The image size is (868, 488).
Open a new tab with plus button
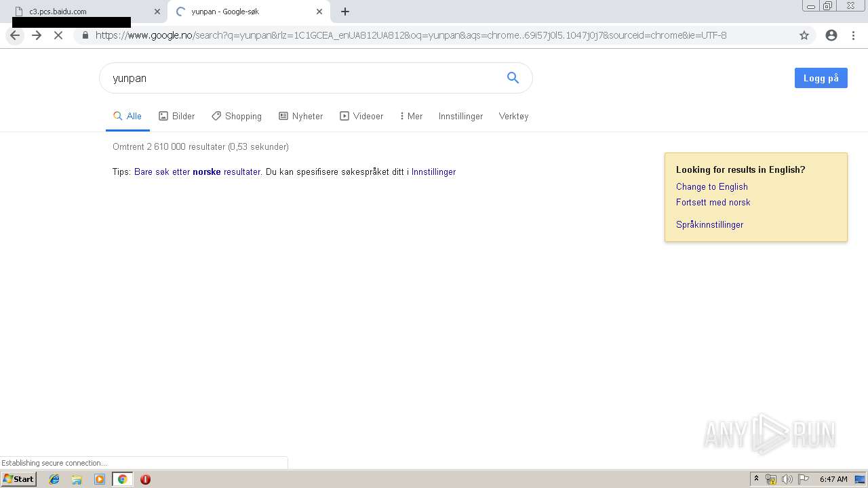tap(345, 12)
